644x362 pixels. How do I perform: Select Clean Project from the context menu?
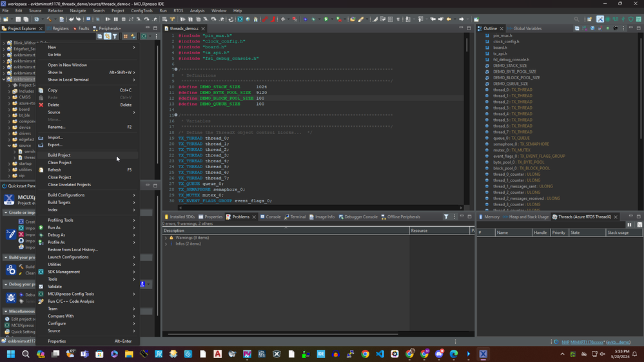pyautogui.click(x=59, y=162)
